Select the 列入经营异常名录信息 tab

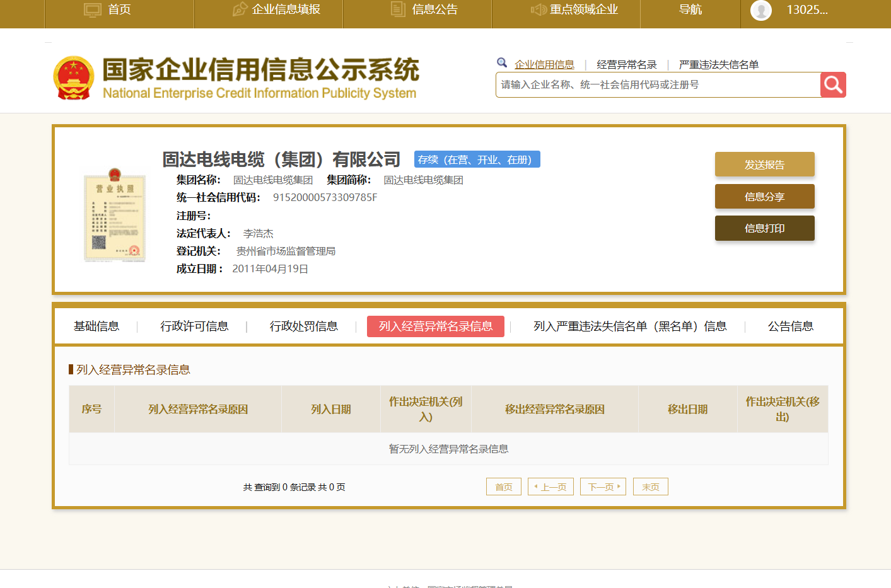436,326
